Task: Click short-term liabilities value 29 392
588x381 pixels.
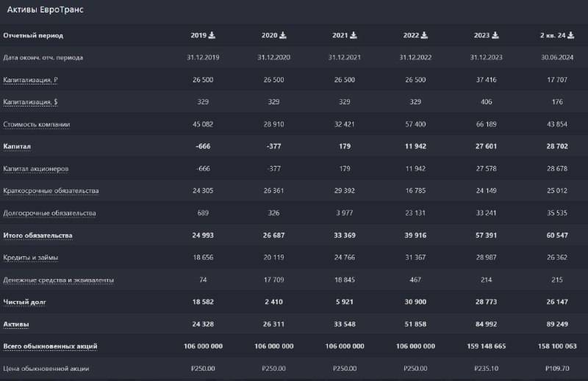Action: click(344, 191)
